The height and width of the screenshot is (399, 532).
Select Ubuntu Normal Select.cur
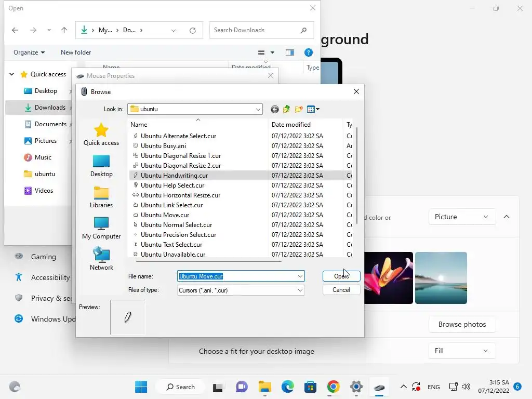[x=177, y=224]
